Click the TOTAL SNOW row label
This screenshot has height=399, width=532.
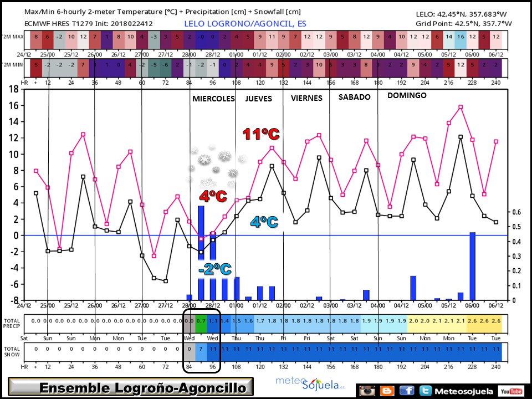[12, 351]
